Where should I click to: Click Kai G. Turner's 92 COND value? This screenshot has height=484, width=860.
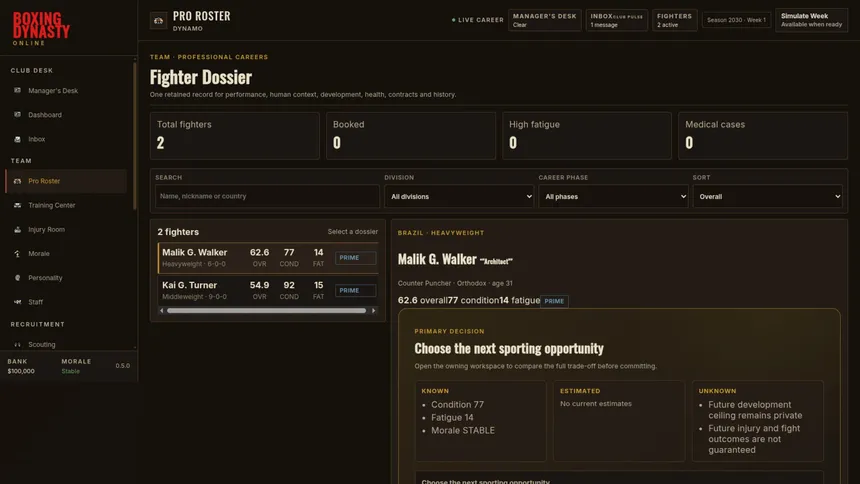click(x=289, y=285)
